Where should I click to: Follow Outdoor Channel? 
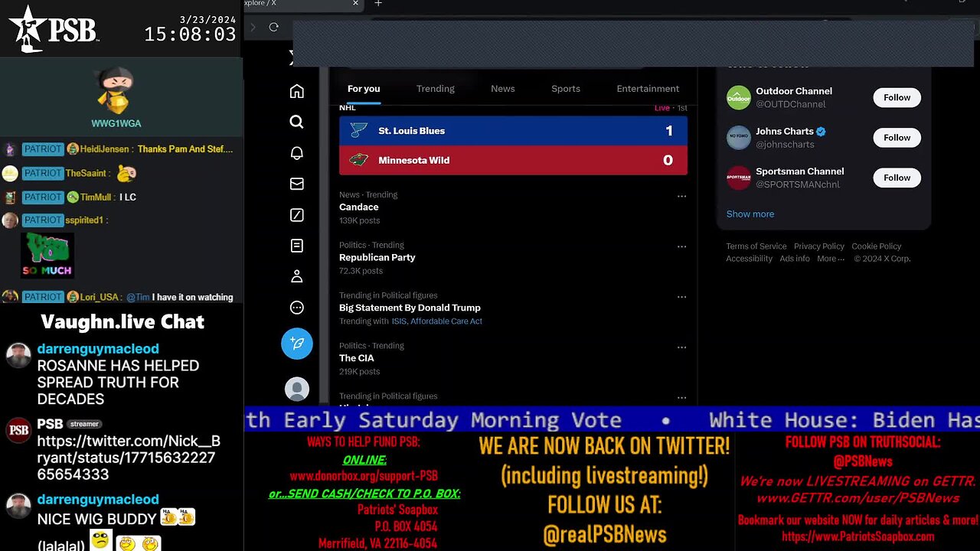897,97
